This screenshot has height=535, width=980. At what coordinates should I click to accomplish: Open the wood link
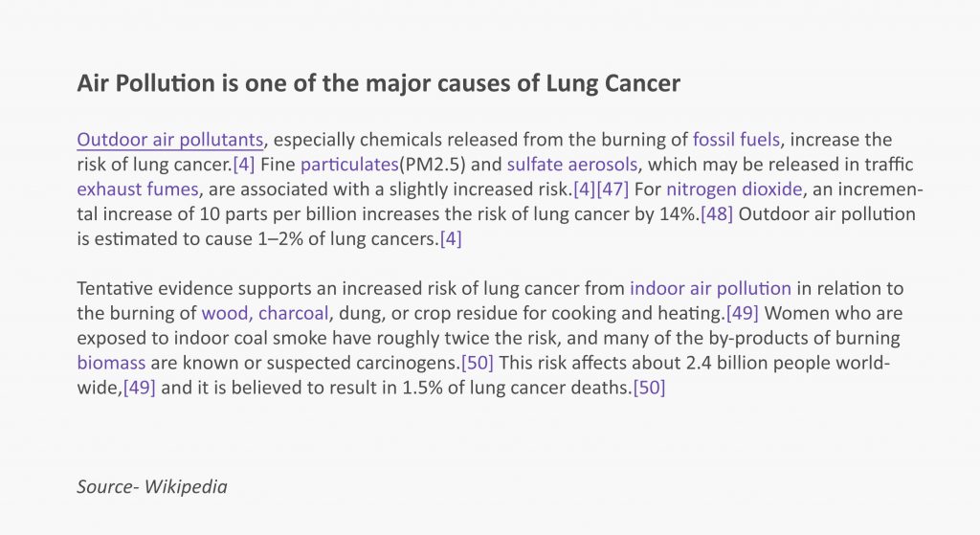[x=227, y=313]
